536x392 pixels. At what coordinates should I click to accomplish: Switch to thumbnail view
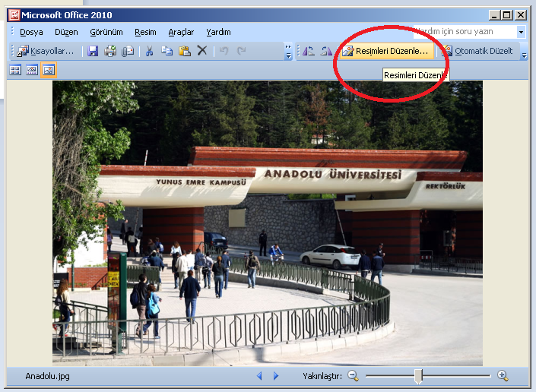click(x=15, y=70)
